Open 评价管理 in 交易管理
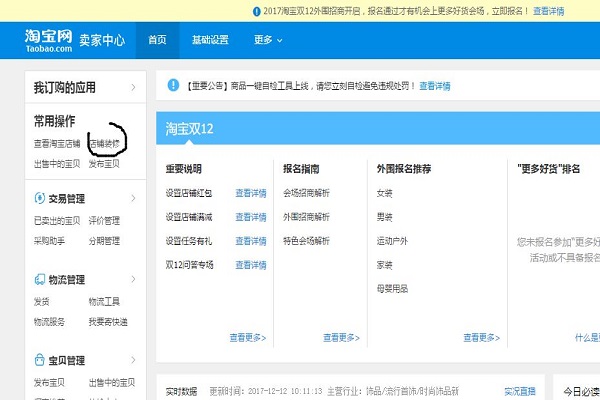 click(x=104, y=220)
